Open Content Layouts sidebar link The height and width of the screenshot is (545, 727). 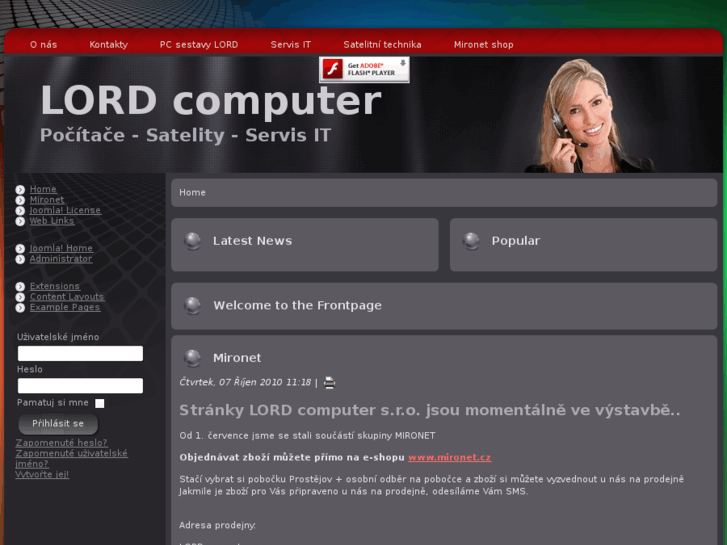click(67, 297)
